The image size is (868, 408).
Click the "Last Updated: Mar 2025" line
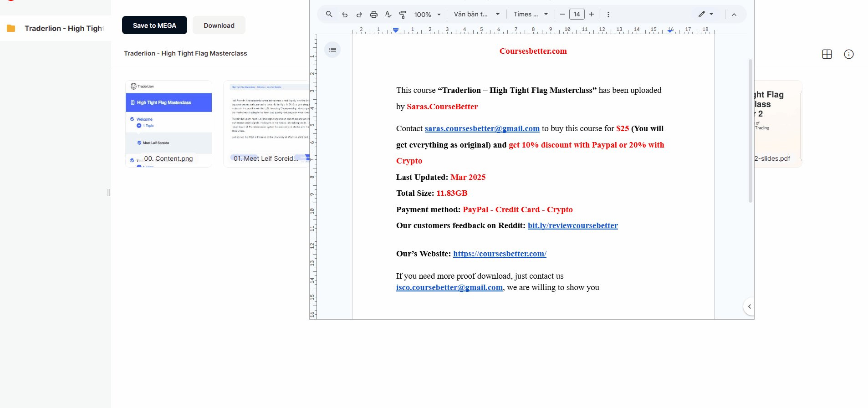[x=441, y=177]
